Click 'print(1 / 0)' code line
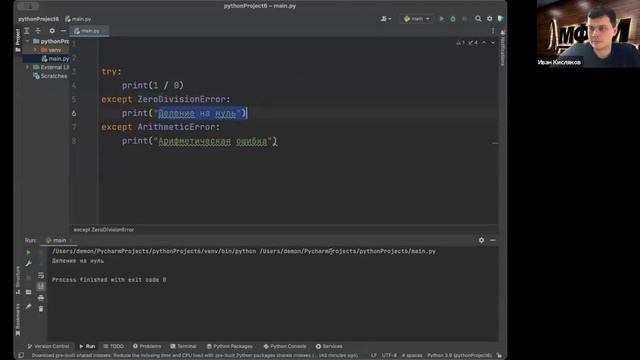Viewport: 640px width, 360px height. (153, 85)
